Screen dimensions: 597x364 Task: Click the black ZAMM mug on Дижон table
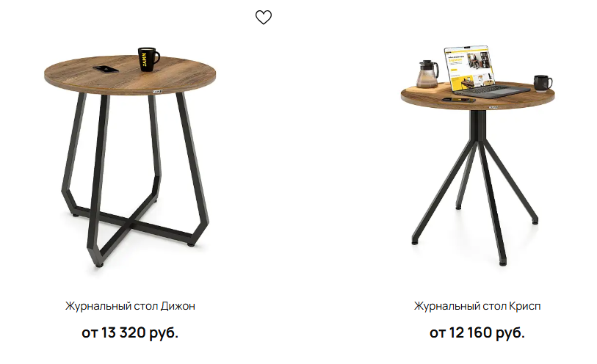(x=148, y=59)
